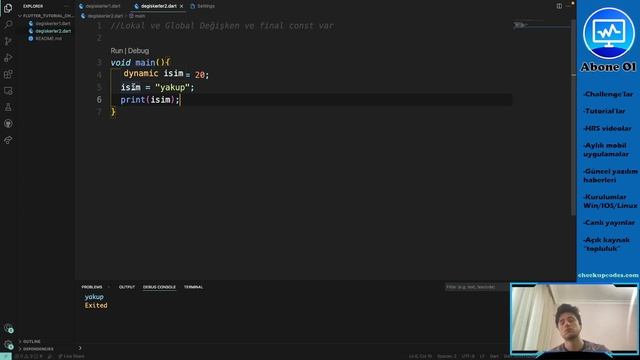Open the Terminal panel tab
This screenshot has height=360, width=640.
point(193,287)
